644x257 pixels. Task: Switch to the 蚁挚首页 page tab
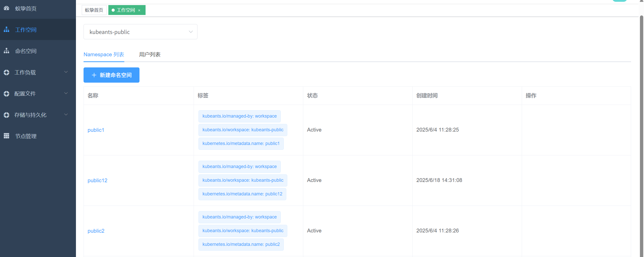pyautogui.click(x=94, y=10)
